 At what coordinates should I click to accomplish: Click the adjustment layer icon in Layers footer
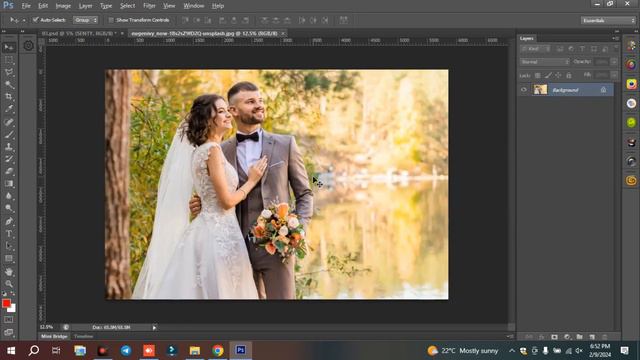(567, 337)
